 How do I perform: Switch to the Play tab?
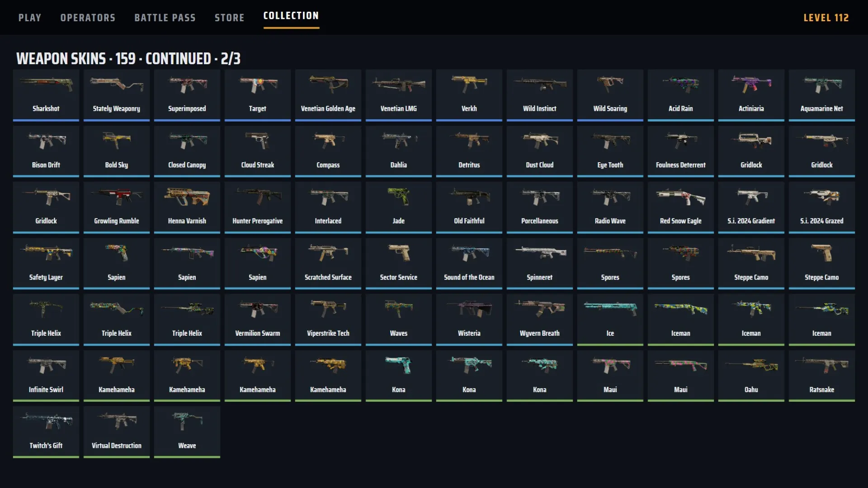[x=30, y=18]
